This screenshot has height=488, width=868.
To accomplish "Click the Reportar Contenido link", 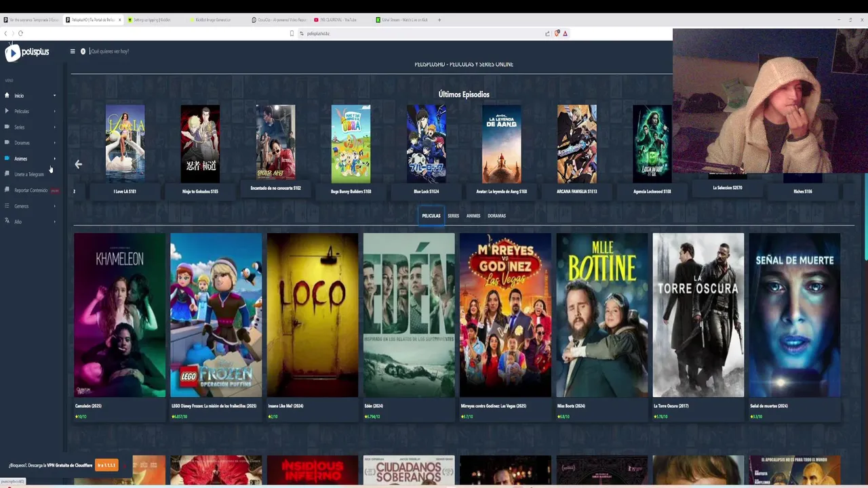I will pyautogui.click(x=31, y=190).
